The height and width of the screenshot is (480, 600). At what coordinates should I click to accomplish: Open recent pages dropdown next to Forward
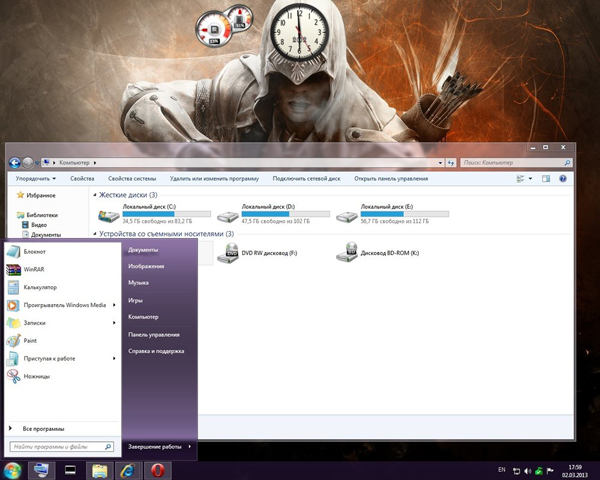[x=37, y=163]
